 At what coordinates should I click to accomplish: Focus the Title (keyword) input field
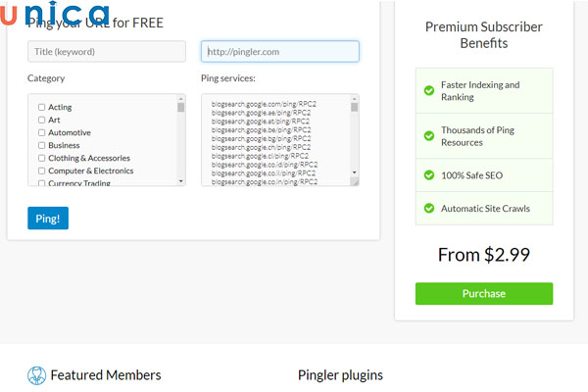pyautogui.click(x=107, y=51)
